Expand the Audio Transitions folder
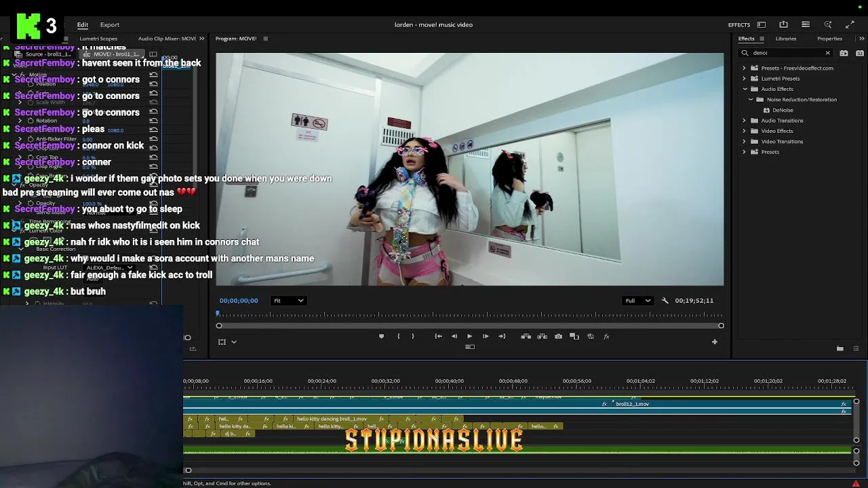This screenshot has height=488, width=868. click(744, 121)
